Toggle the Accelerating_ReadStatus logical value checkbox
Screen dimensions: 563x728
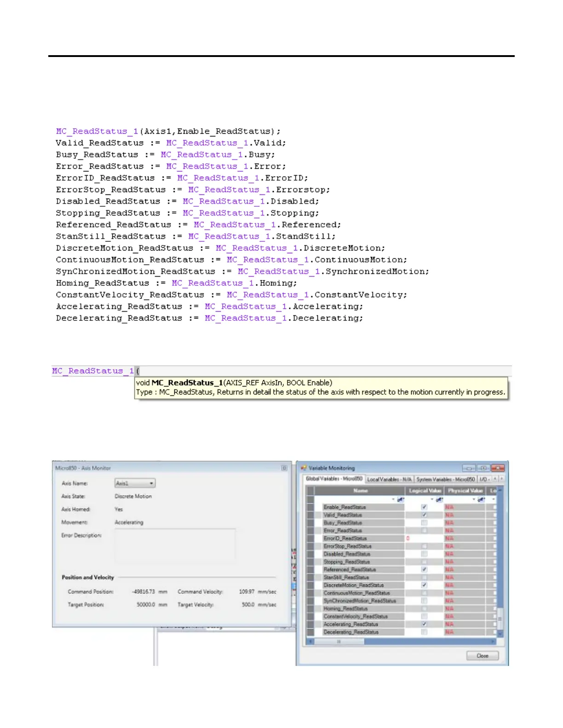point(424,624)
